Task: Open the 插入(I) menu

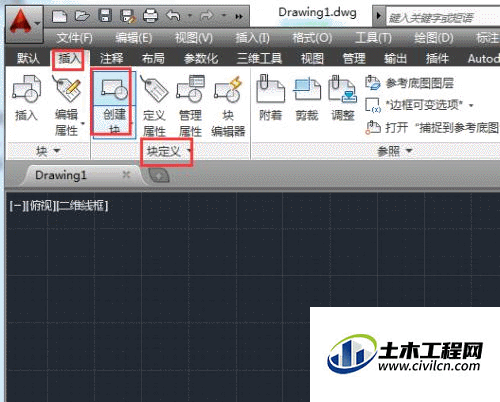Action: pyautogui.click(x=253, y=38)
